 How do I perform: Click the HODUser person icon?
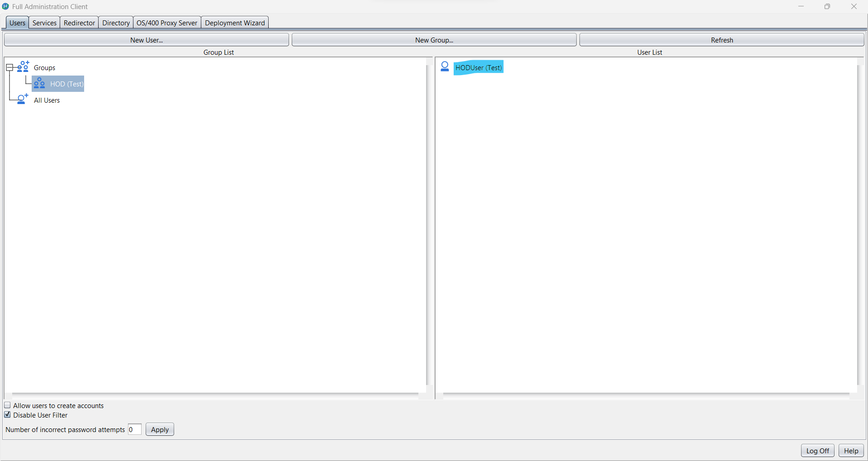pos(445,67)
